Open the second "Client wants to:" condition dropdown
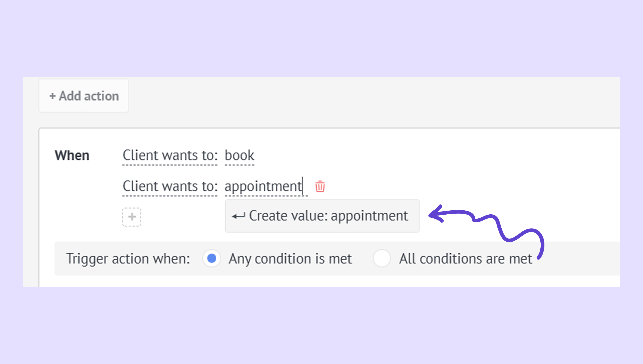Viewport: 643px width, 364px height. tap(170, 186)
